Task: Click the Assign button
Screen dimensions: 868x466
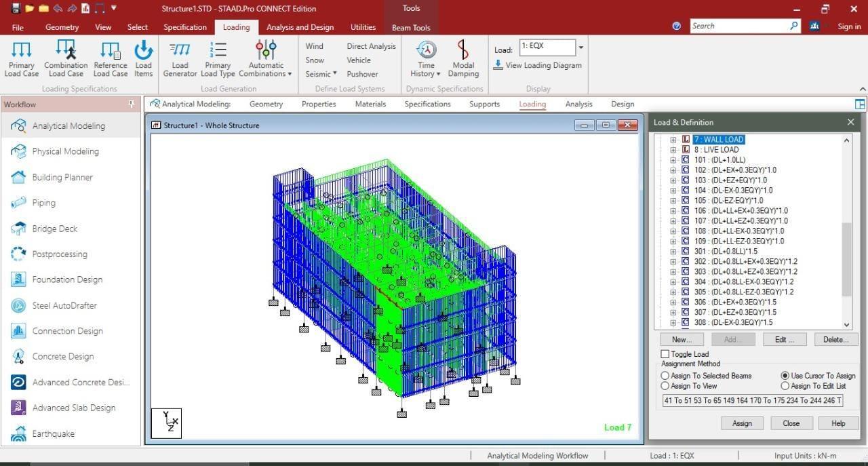Action: (742, 423)
